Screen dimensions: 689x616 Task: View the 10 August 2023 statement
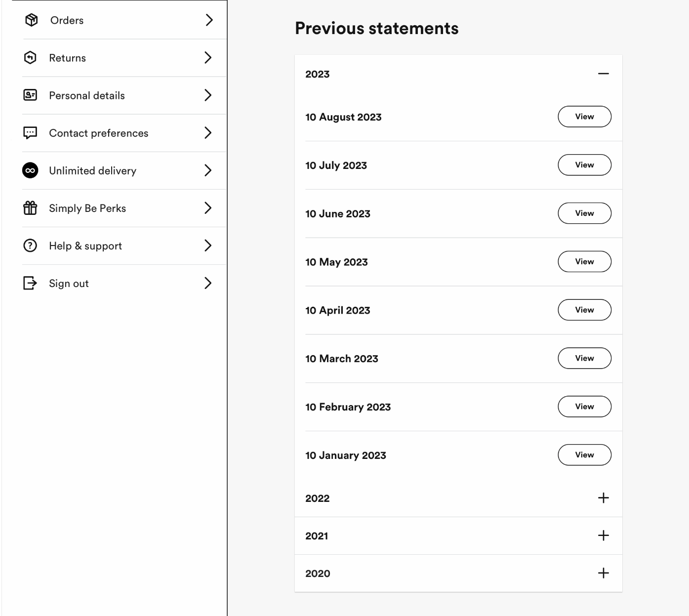point(584,117)
